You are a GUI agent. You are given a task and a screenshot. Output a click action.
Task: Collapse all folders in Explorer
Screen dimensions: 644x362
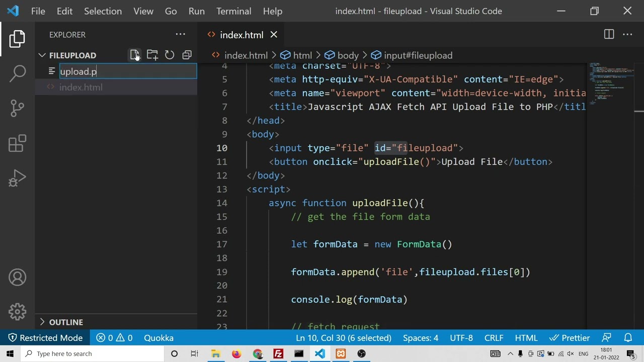pyautogui.click(x=187, y=55)
